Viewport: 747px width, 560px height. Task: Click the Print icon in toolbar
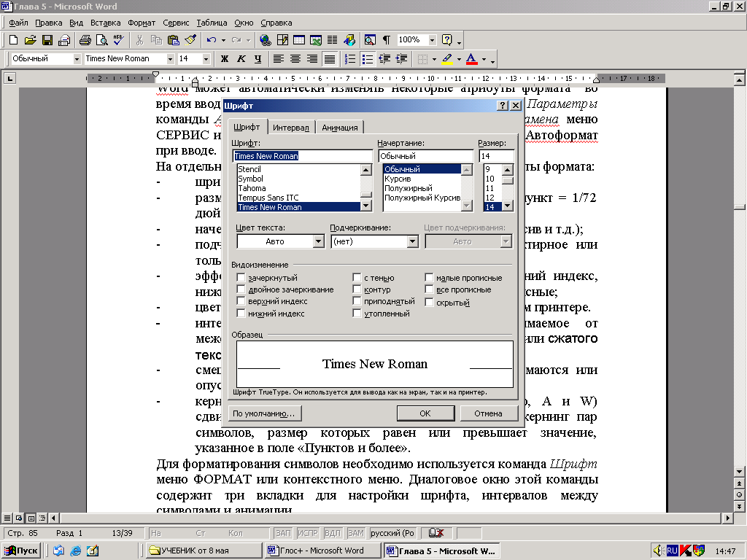pyautogui.click(x=85, y=40)
